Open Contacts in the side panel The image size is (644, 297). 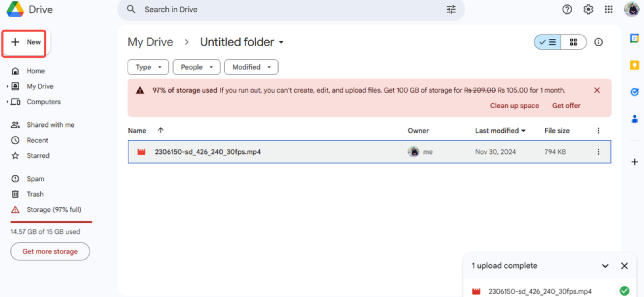click(635, 118)
